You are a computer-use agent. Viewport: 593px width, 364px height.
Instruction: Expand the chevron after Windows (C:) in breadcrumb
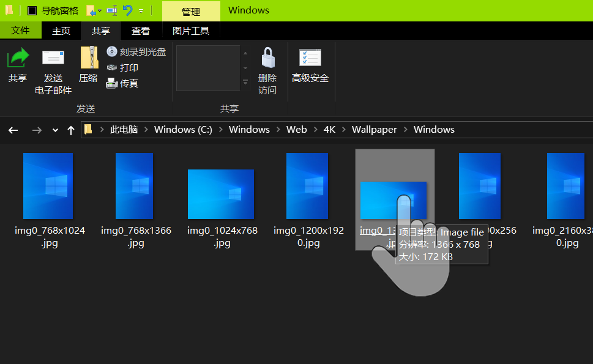(220, 130)
